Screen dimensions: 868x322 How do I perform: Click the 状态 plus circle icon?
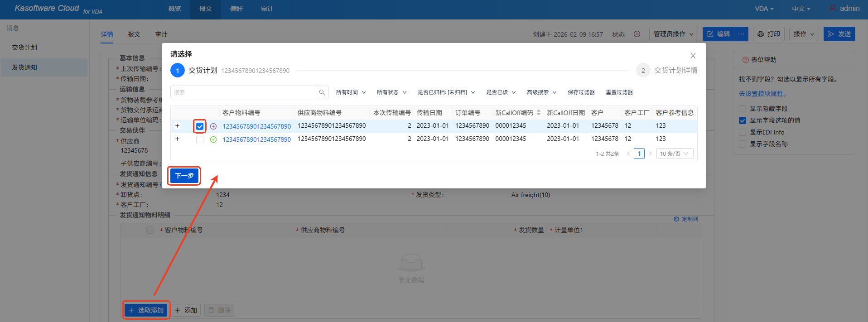(x=637, y=34)
